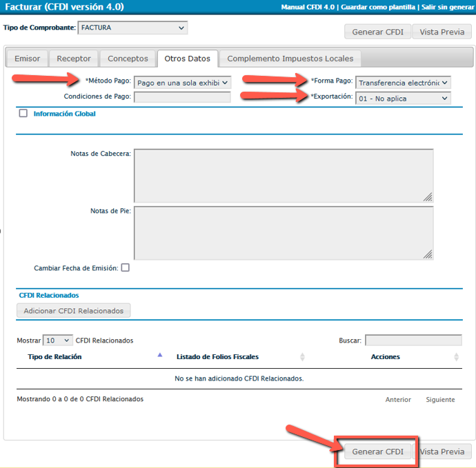The image size is (476, 468).
Task: Click into the Notas de Cabecera text area
Action: pos(284,176)
